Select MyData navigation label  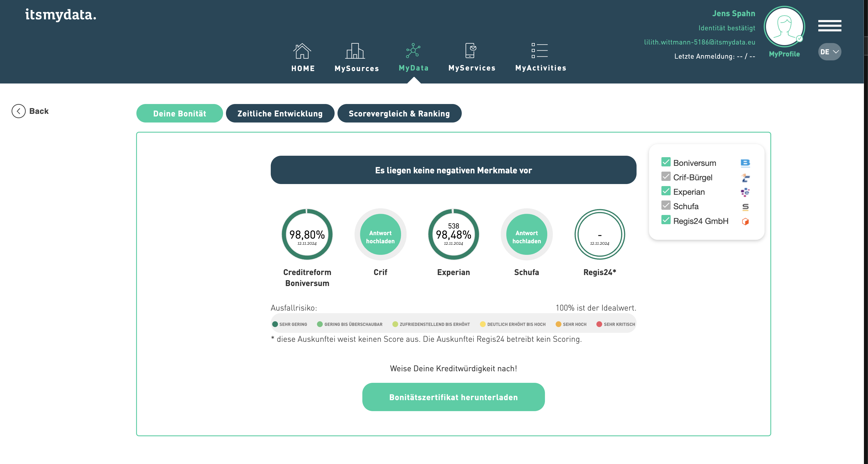tap(413, 68)
